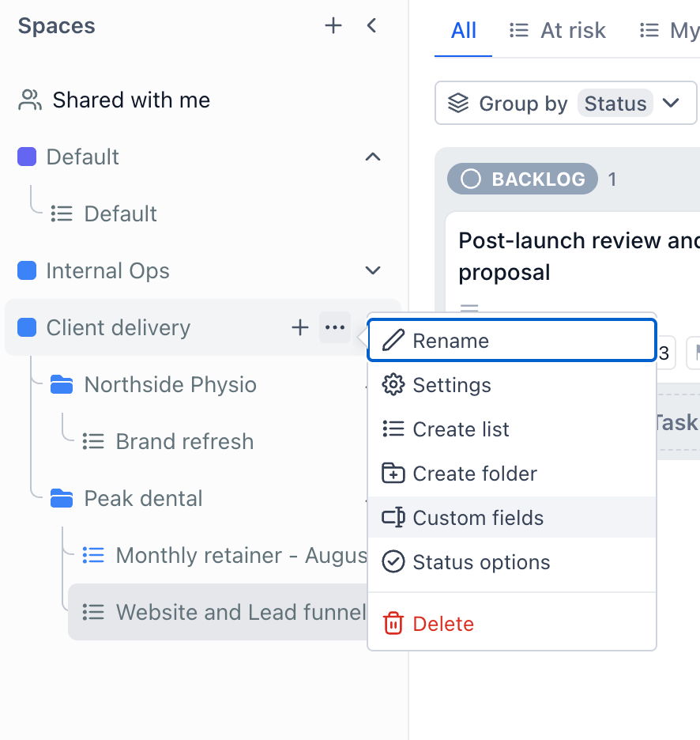
Task: Open Custom fields from the menu
Action: coord(512,517)
